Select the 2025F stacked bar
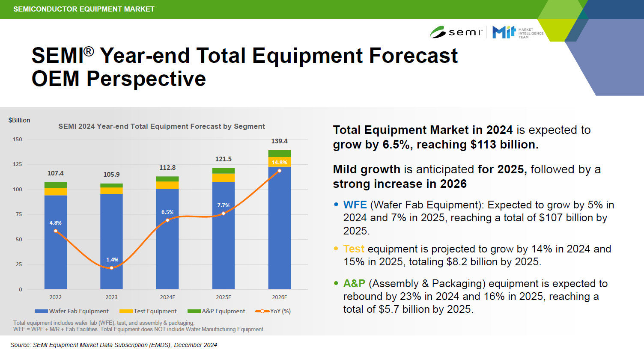Screen dimensions: 644x362 [224, 228]
